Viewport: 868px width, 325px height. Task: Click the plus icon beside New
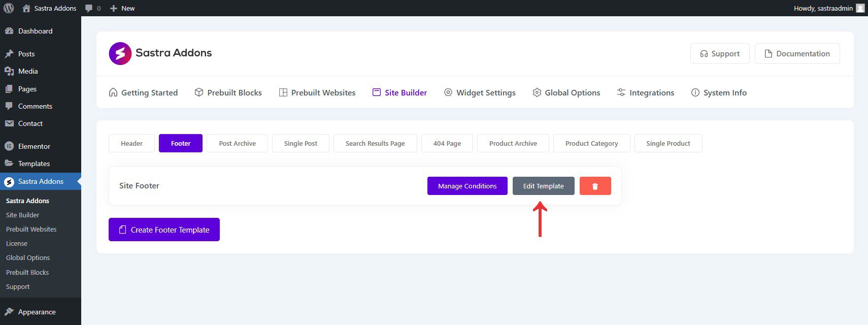pos(114,8)
